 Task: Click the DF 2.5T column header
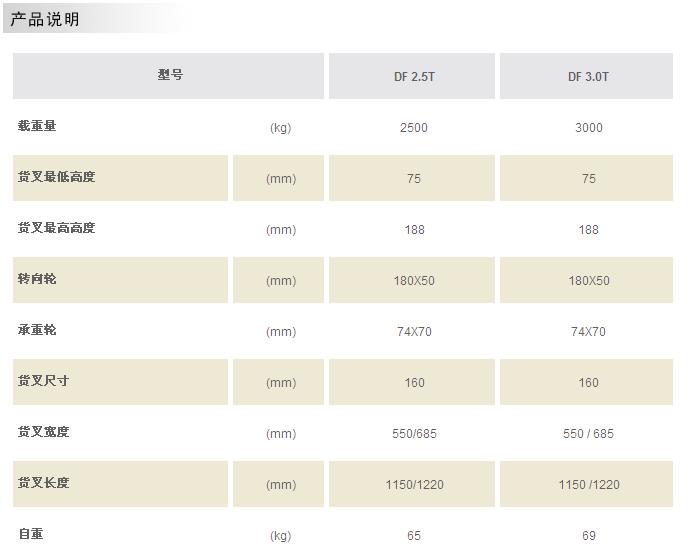[x=414, y=77]
